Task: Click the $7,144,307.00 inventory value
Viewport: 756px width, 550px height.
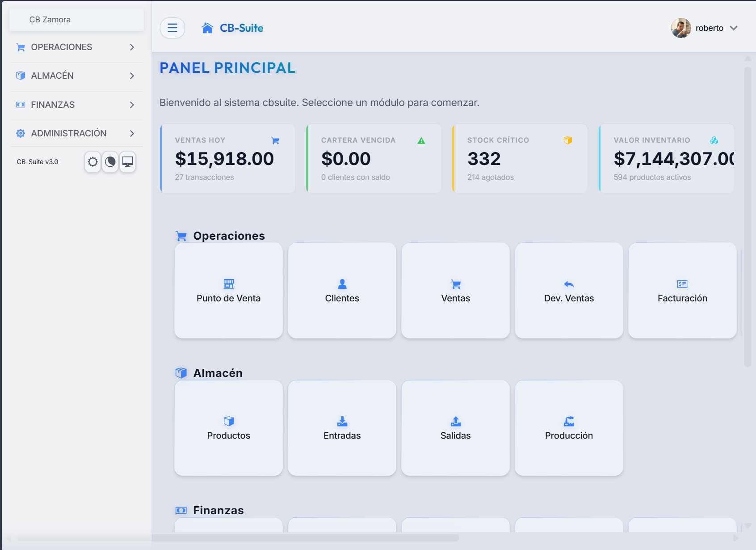Action: tap(674, 159)
